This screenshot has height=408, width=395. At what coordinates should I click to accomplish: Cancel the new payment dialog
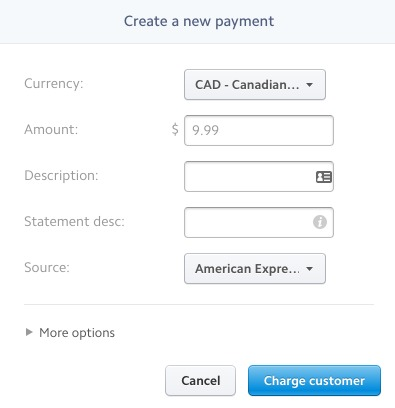pyautogui.click(x=200, y=381)
